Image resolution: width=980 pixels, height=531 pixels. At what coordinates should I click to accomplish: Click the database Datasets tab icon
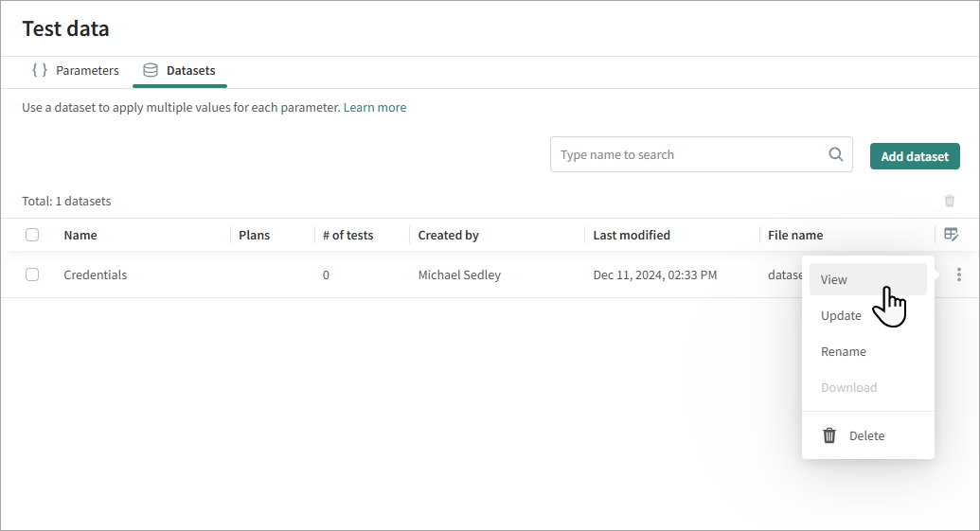pos(150,70)
